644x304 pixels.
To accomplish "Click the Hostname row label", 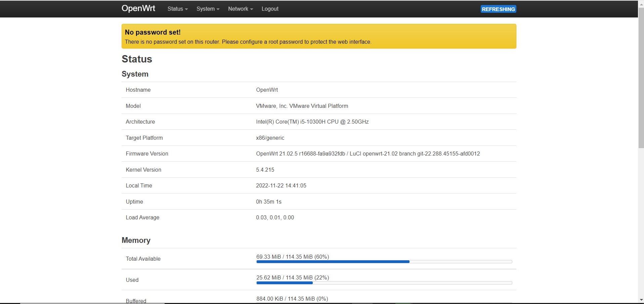I will tap(138, 90).
